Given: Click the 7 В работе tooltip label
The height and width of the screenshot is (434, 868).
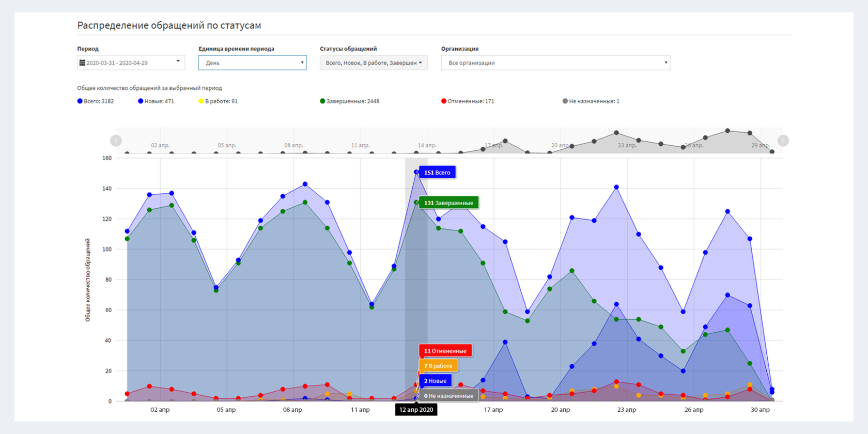Looking at the screenshot, I should click(438, 366).
